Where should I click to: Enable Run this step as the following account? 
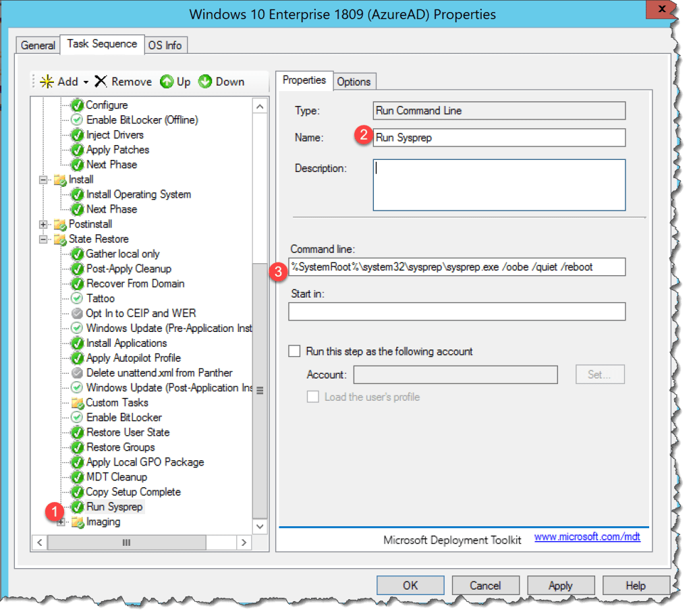coord(294,351)
